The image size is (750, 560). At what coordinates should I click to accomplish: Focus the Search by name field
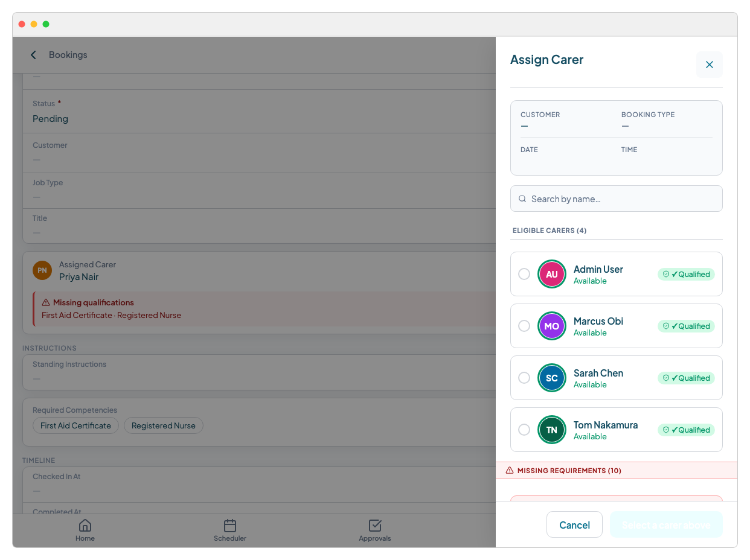pyautogui.click(x=622, y=199)
